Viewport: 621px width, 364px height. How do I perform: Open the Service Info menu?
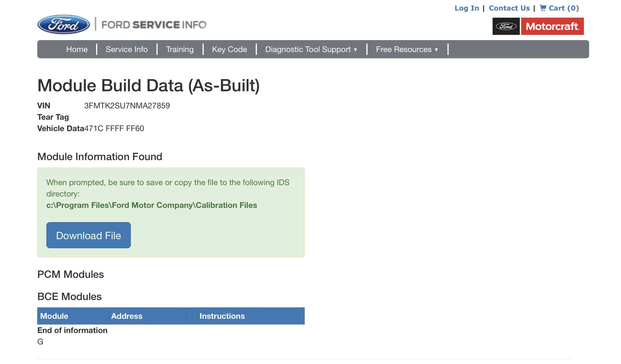127,49
